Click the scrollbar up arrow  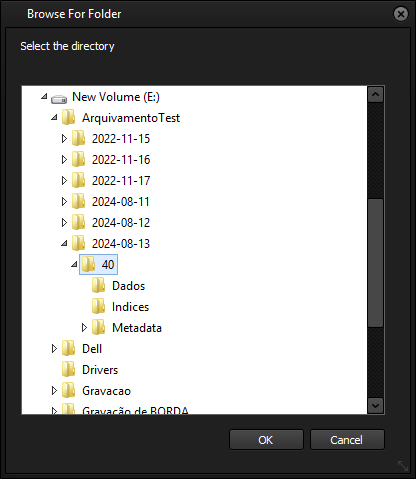pyautogui.click(x=376, y=94)
